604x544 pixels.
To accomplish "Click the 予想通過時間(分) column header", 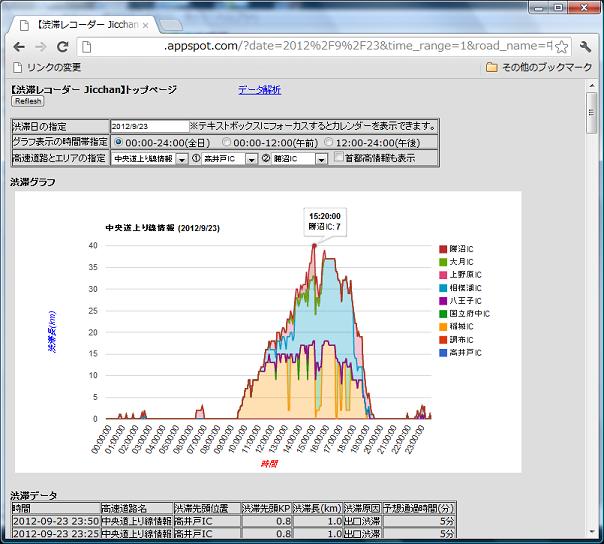I will (419, 509).
